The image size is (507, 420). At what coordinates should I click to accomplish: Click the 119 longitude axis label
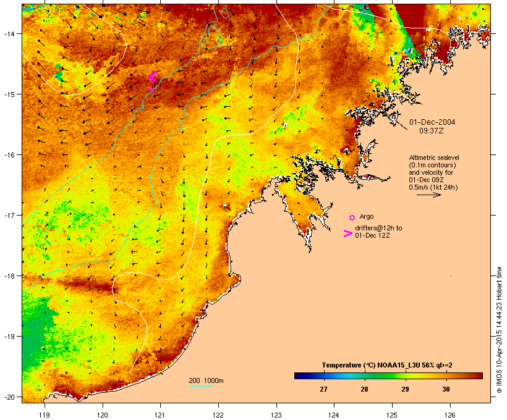(x=45, y=415)
